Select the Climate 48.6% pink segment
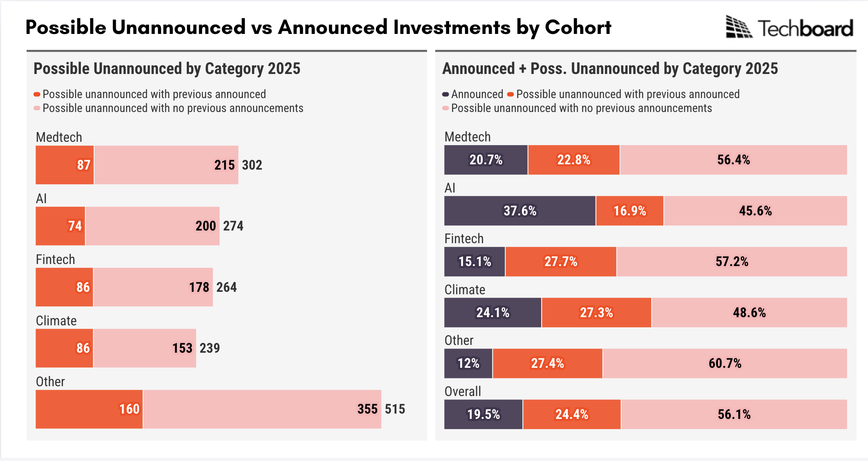868x461 pixels. [x=749, y=313]
